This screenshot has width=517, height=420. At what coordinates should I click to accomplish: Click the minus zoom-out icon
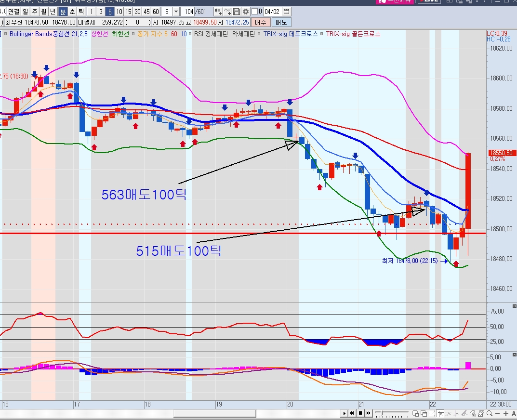[498, 414]
